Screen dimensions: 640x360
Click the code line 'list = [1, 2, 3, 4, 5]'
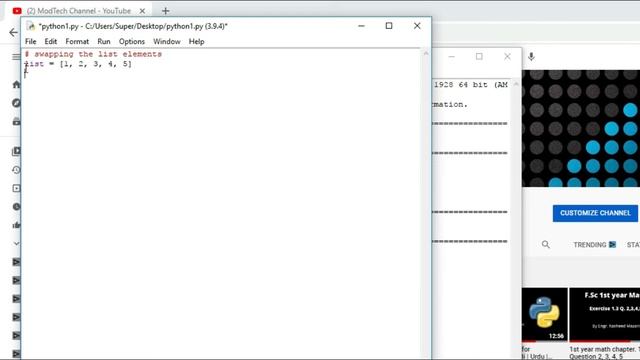78,64
